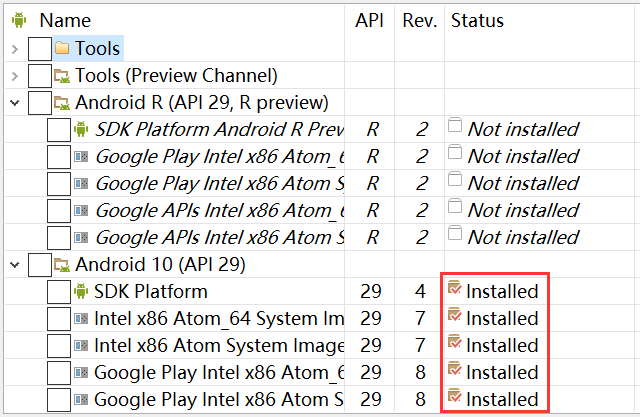Collapse the Android R preview group
640x417 pixels.
coord(13,102)
